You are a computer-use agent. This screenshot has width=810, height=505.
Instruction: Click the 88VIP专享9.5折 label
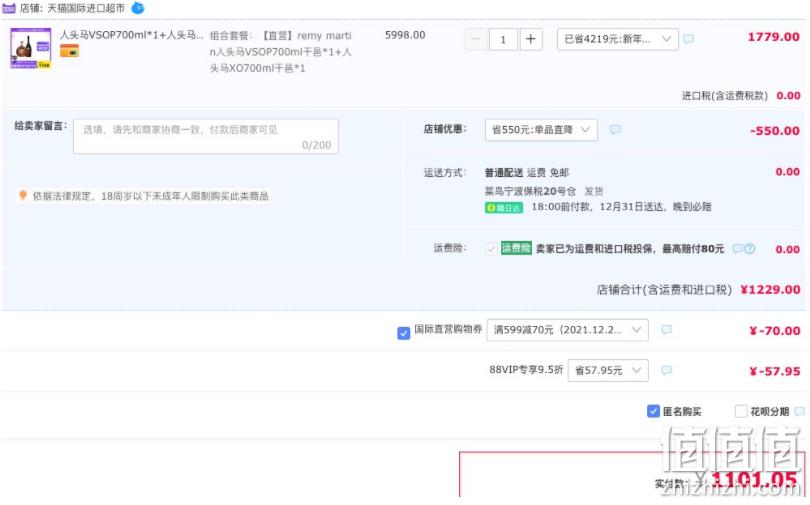tap(526, 370)
